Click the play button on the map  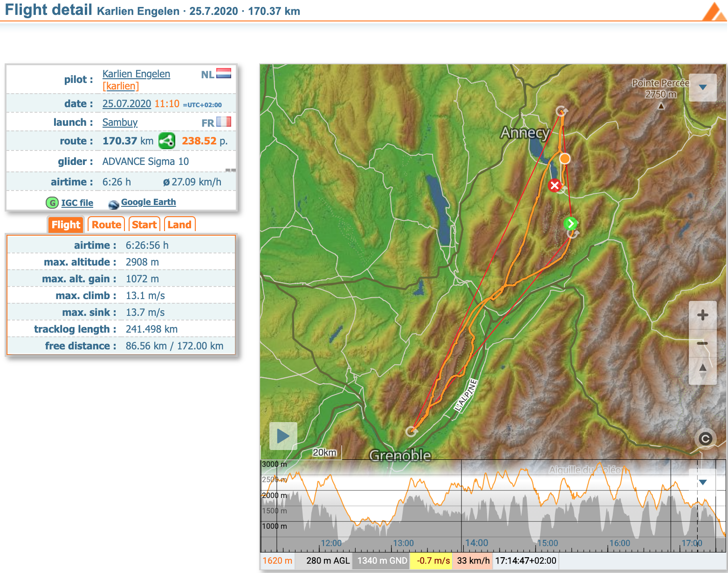pos(283,436)
